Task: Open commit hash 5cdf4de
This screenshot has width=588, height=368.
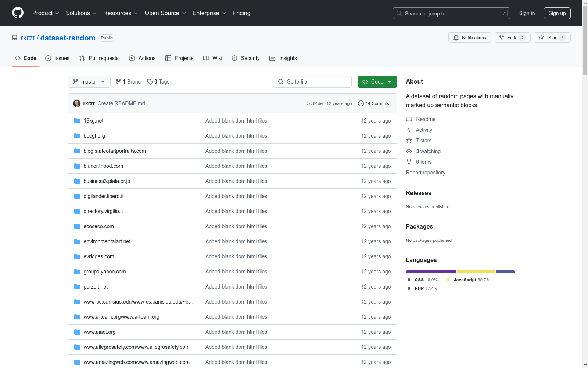Action: coord(315,103)
